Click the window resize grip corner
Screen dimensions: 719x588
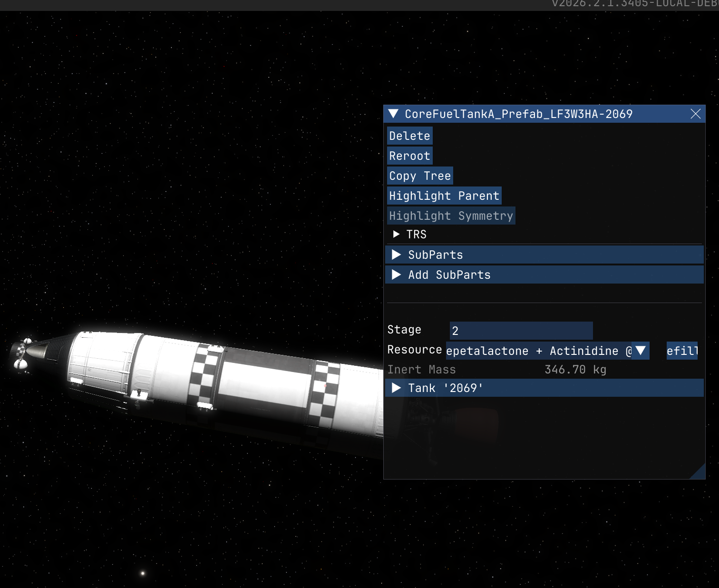click(x=699, y=473)
